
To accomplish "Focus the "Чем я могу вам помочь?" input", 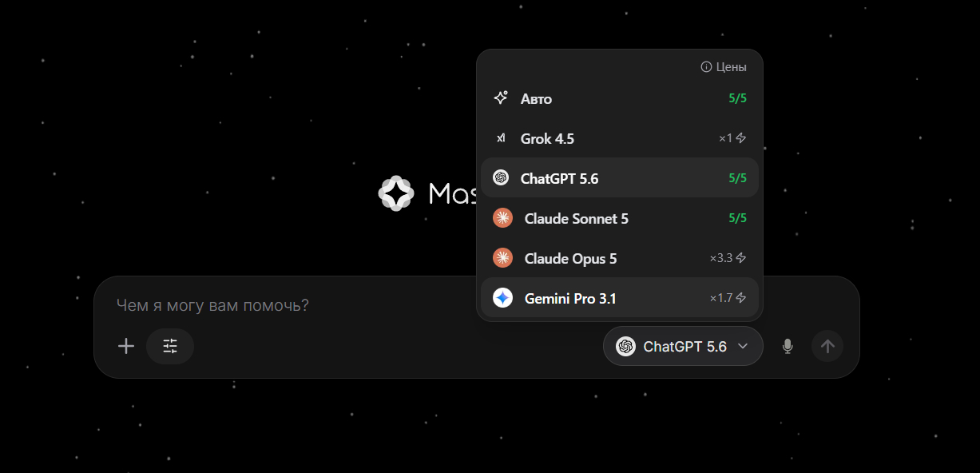I will [476, 305].
